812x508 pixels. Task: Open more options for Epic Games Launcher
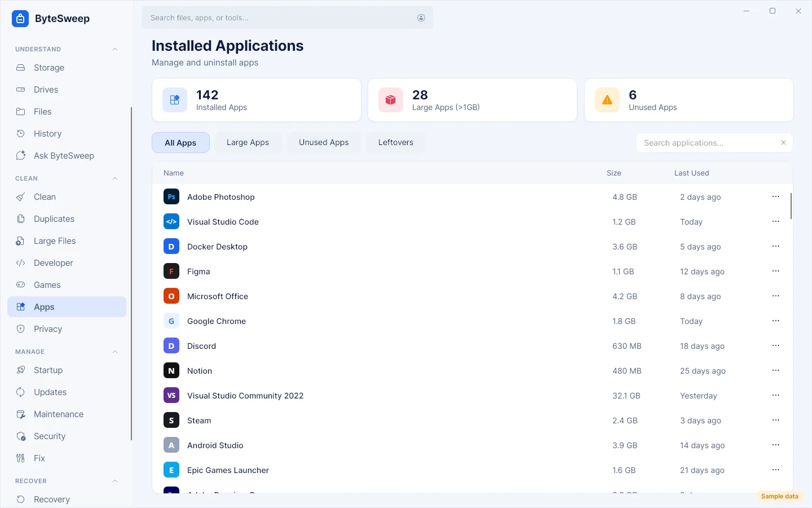tap(776, 470)
